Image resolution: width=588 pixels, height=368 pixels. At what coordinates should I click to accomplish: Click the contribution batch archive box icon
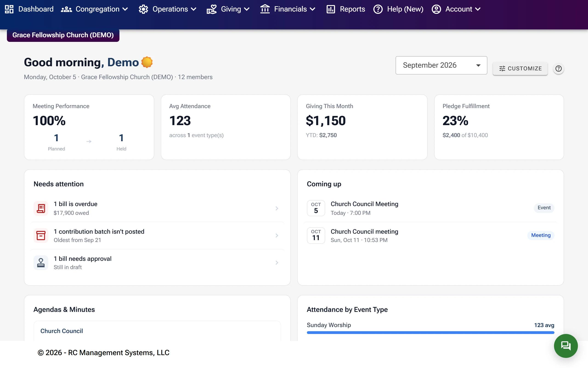click(41, 235)
